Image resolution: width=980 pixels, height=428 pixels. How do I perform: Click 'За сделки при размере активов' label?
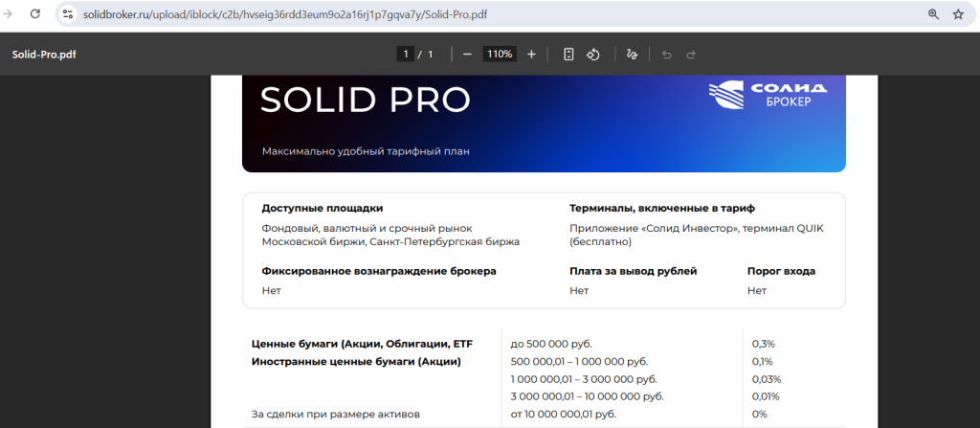pos(336,414)
